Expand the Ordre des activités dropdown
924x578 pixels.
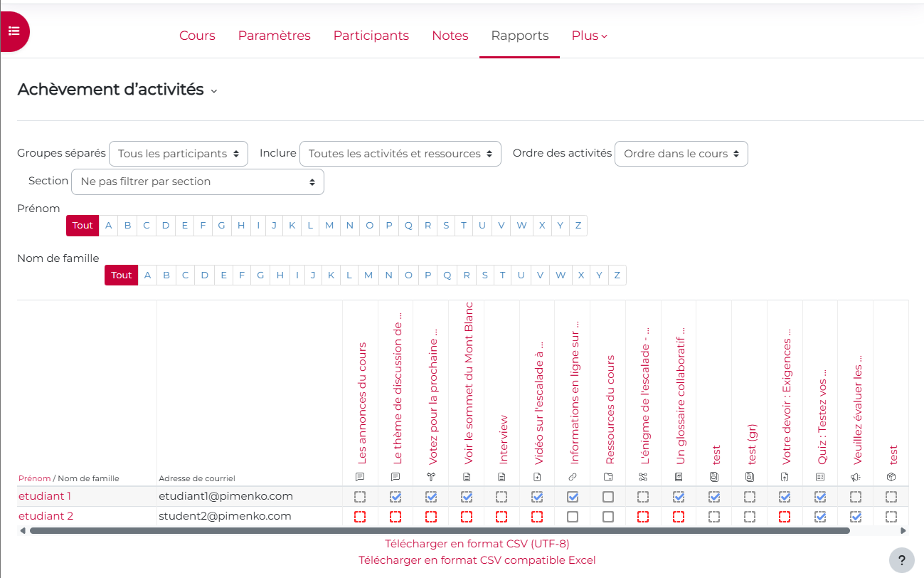pos(681,154)
